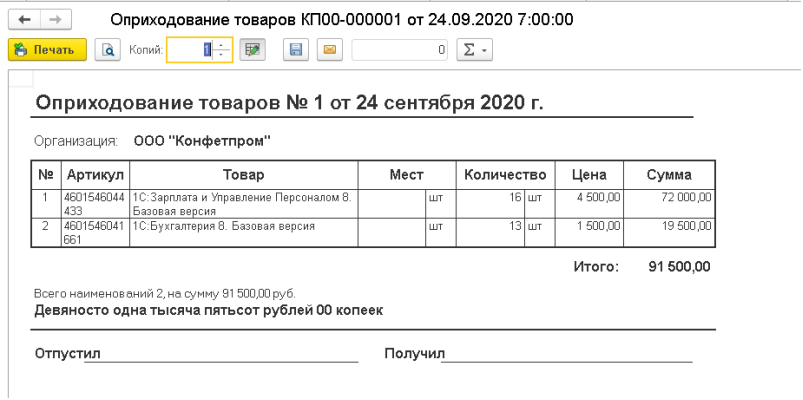The image size is (803, 400).
Task: Increase copies count with up stepper arrow
Action: 221,45
